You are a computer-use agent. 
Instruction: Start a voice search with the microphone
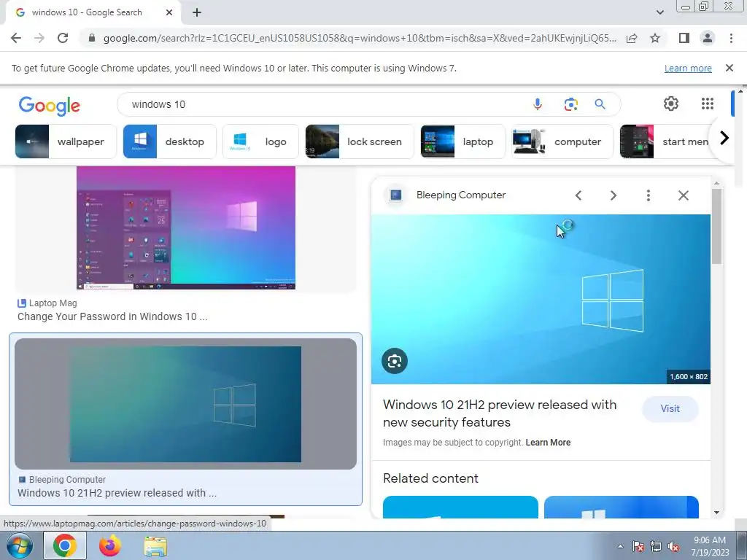[x=538, y=104]
